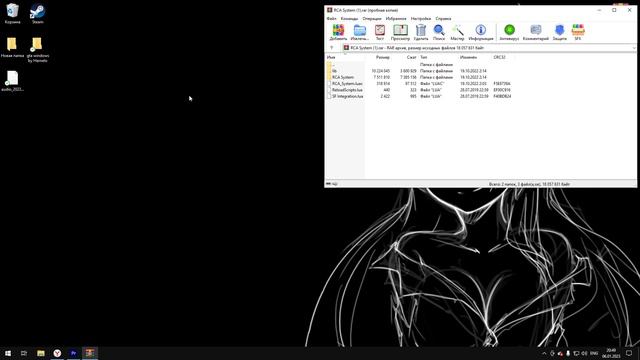
Task: Open Task View in the taskbar
Action: [x=24, y=353]
